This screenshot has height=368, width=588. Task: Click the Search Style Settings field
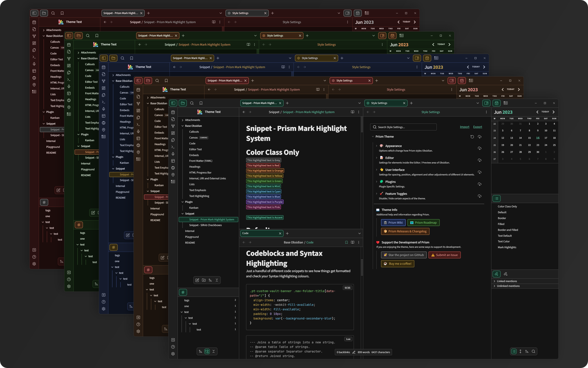coord(403,127)
